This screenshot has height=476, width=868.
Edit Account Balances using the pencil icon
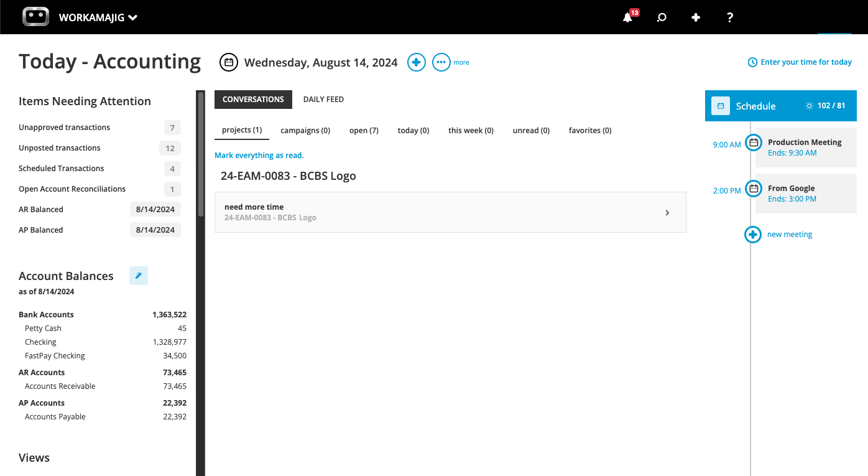138,275
